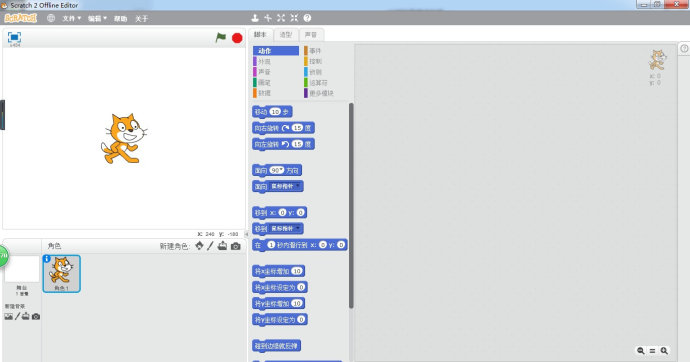Open the 编辑 menu dropdown
Screen dimensions: 690x362
[97, 18]
